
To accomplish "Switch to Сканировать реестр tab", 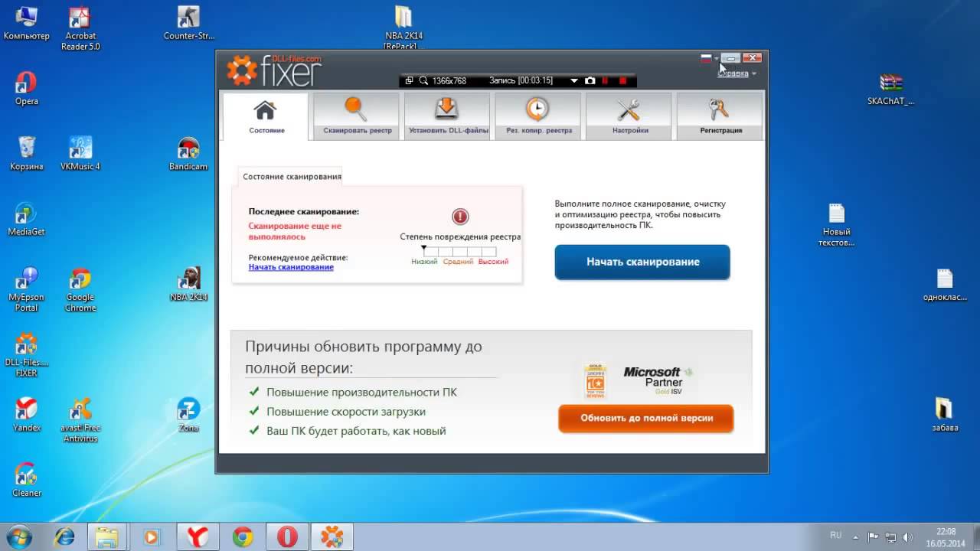I will point(357,116).
